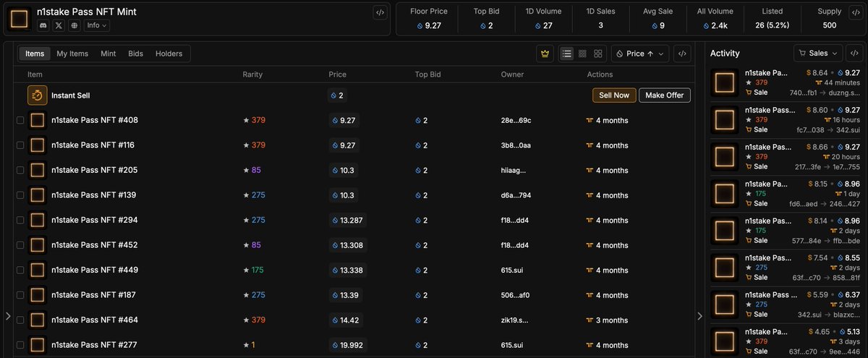The width and height of the screenshot is (868, 358).
Task: Open the collection's Discord link icon
Action: (x=43, y=25)
